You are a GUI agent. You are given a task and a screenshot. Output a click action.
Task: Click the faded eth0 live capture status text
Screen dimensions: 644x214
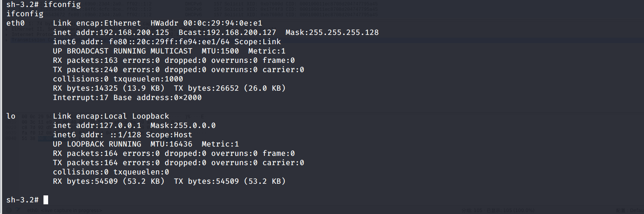[64, 211]
